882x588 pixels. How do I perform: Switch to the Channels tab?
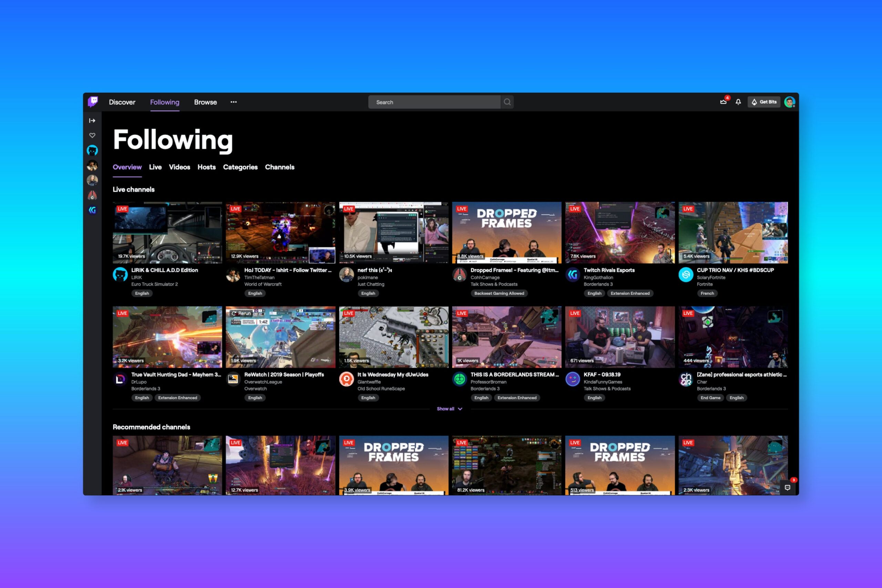(280, 167)
